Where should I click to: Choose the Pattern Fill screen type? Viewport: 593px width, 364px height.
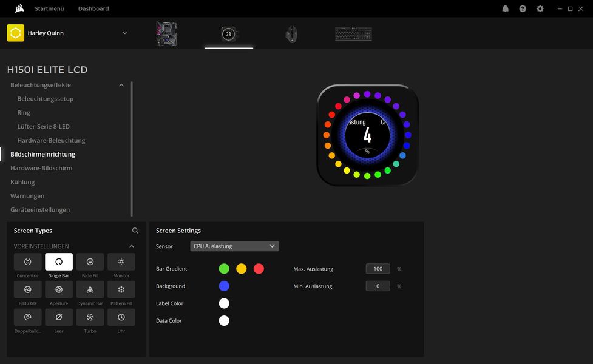coord(121,289)
